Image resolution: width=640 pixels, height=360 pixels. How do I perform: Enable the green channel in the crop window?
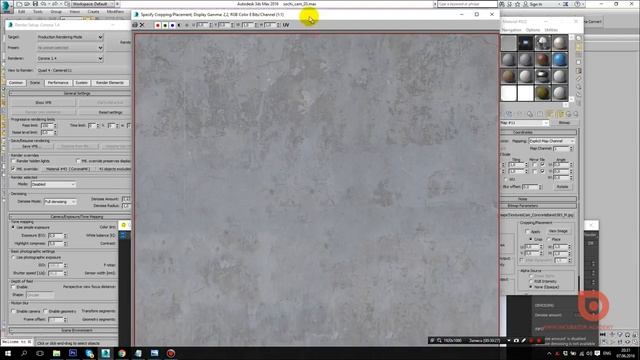pyautogui.click(x=165, y=25)
